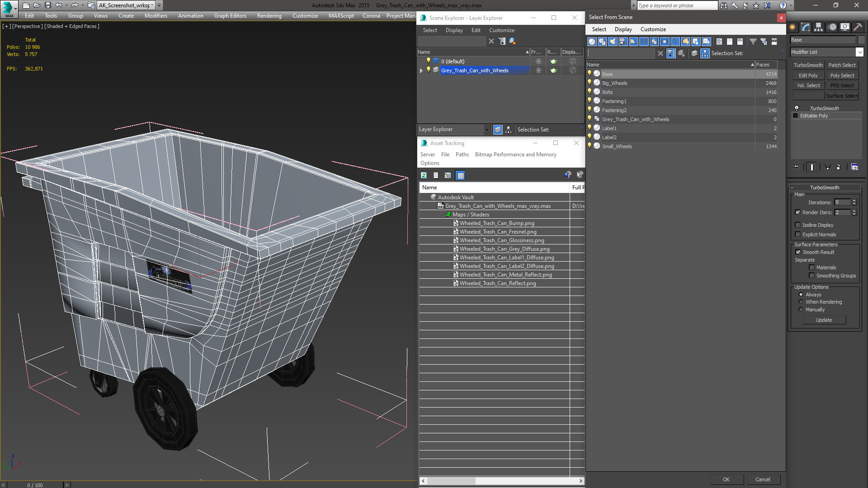Toggle Render Iters checkbox in TurboSmooth
868x488 pixels.
click(797, 212)
